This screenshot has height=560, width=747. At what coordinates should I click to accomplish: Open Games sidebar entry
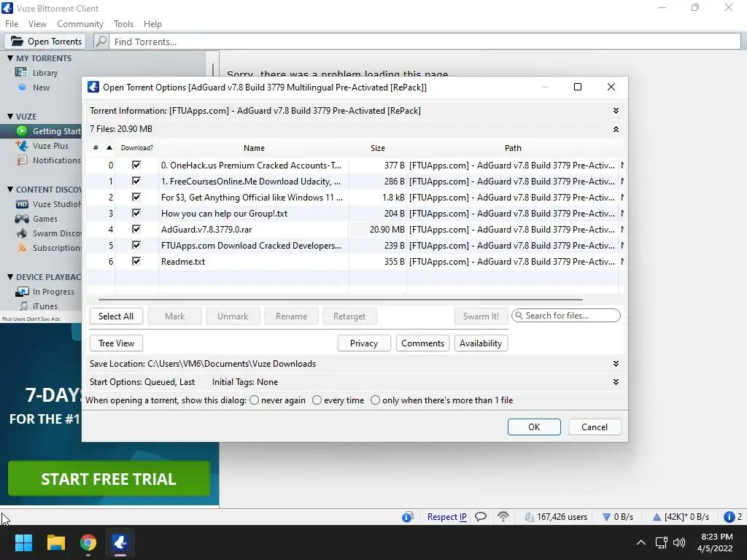(x=36, y=219)
